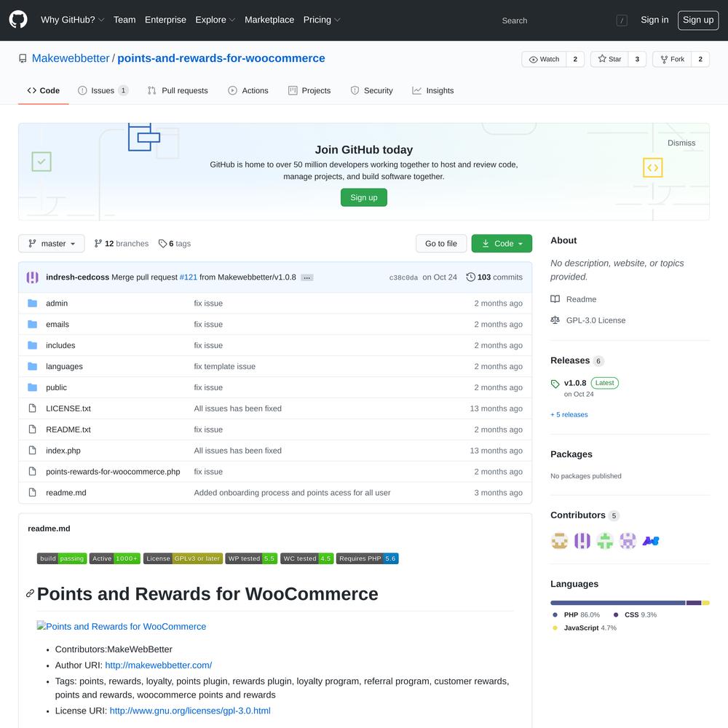This screenshot has height=728, width=728.
Task: Expand the Pricing dropdown
Action: [x=322, y=20]
